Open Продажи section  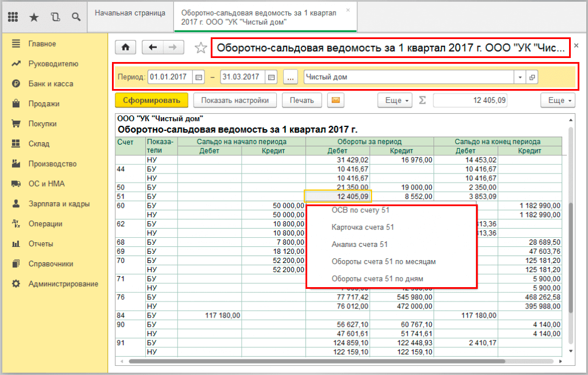coord(44,104)
